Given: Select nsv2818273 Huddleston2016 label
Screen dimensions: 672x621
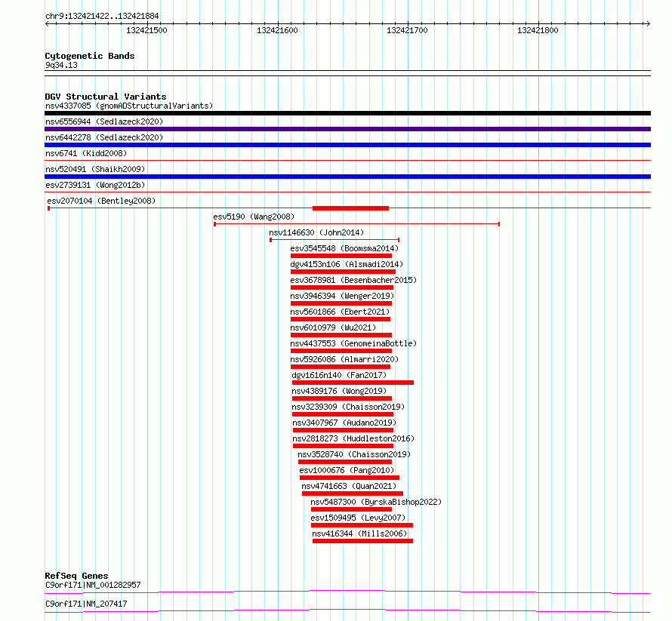Looking at the screenshot, I should click(353, 438).
